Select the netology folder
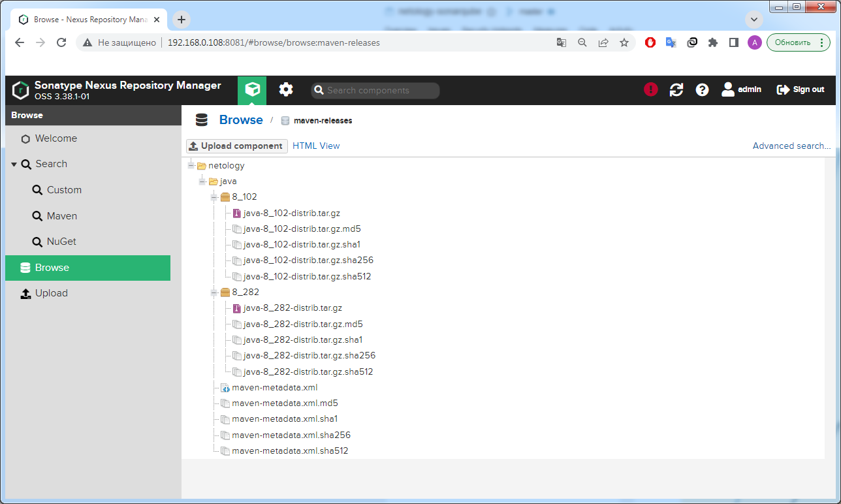 [226, 166]
